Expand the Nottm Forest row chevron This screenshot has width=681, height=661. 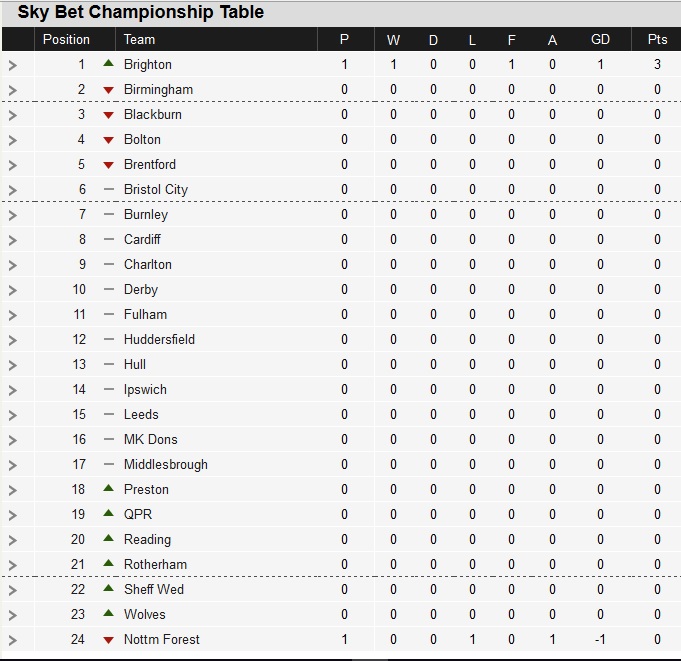point(13,640)
